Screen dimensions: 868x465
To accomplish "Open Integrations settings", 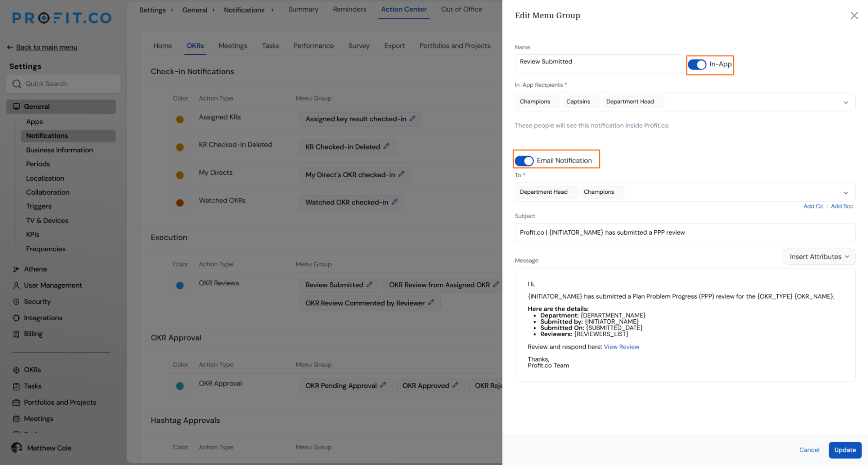I will point(43,318).
